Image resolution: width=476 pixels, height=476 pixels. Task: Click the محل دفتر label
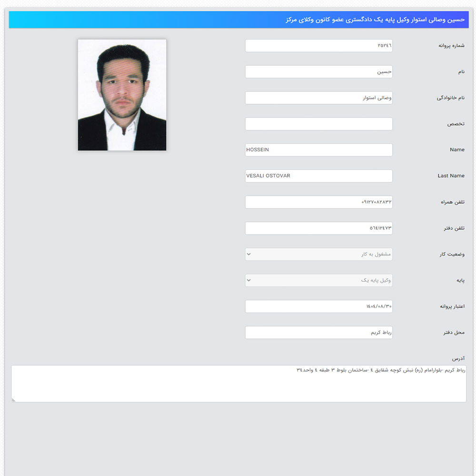click(x=454, y=333)
